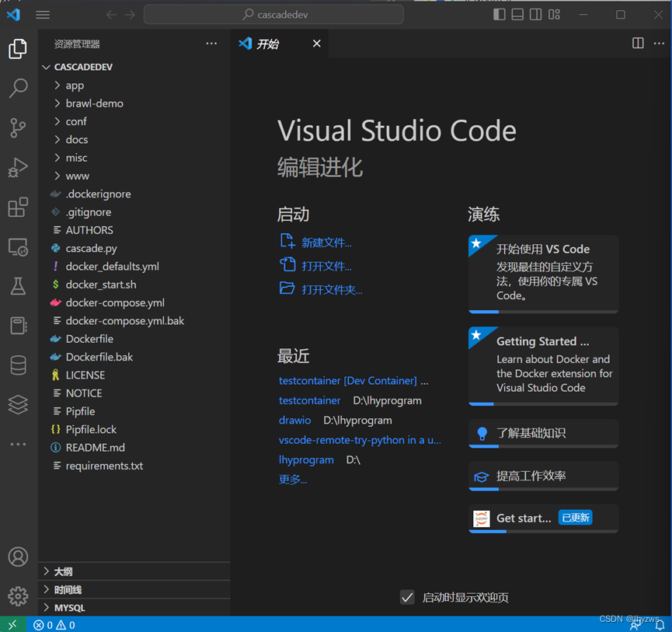Open the Manage gear settings icon
The width and height of the screenshot is (672, 632).
(x=18, y=596)
